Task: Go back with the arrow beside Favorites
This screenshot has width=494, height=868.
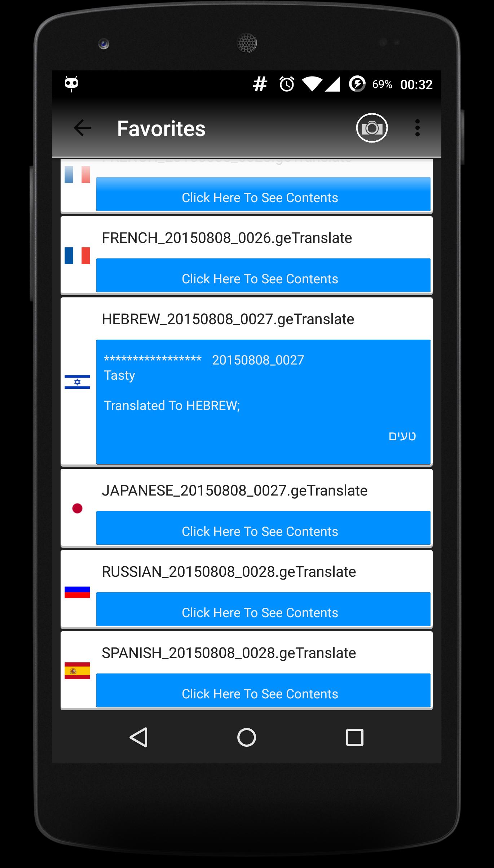Action: pyautogui.click(x=82, y=128)
